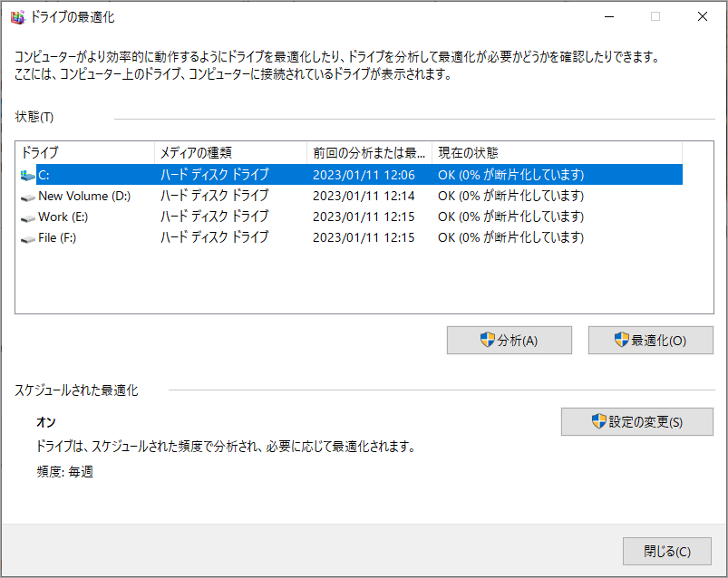Screen dimensions: 728x578
Task: Click status OK (0%) of New Volume (D:) row
Action: 510,196
